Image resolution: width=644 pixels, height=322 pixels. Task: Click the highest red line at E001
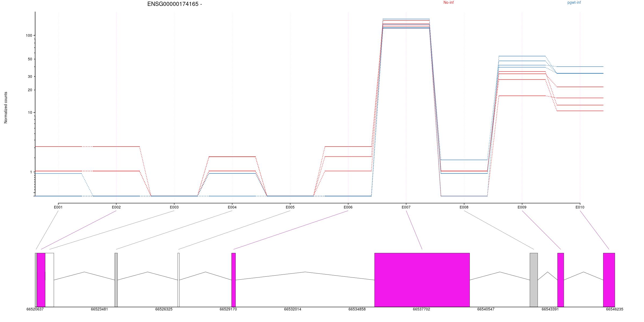point(58,147)
